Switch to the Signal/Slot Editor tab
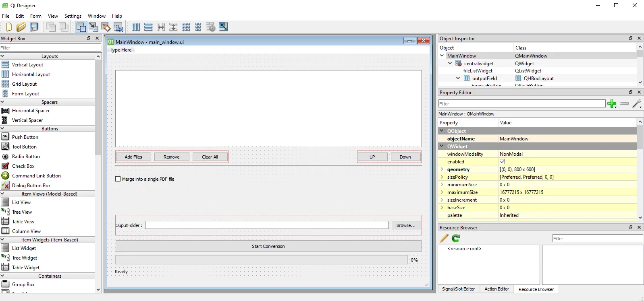Viewport: 644px width, 301px height. point(458,289)
